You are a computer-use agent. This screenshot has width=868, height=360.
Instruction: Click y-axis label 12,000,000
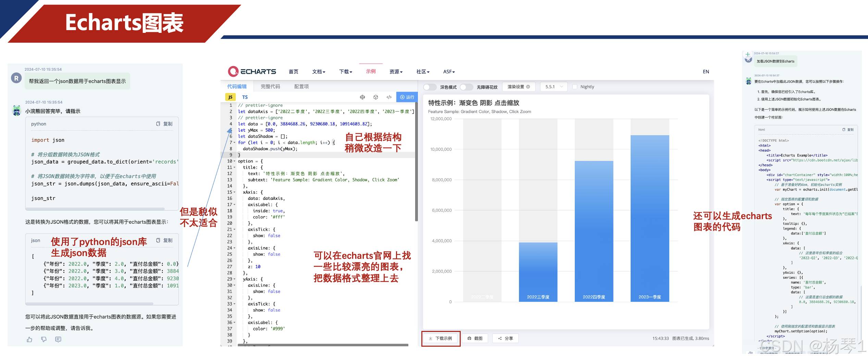pos(441,119)
